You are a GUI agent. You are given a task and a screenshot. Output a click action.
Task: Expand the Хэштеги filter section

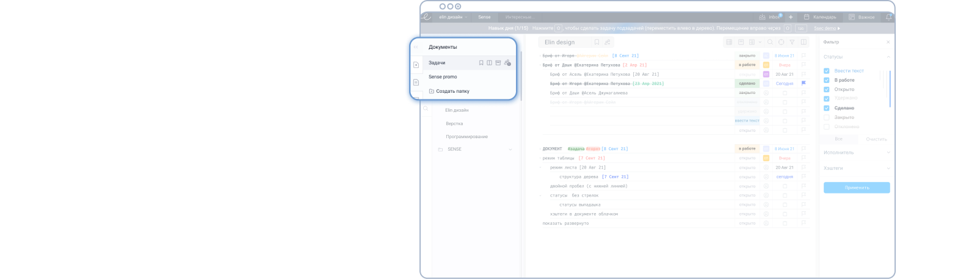[856, 168]
